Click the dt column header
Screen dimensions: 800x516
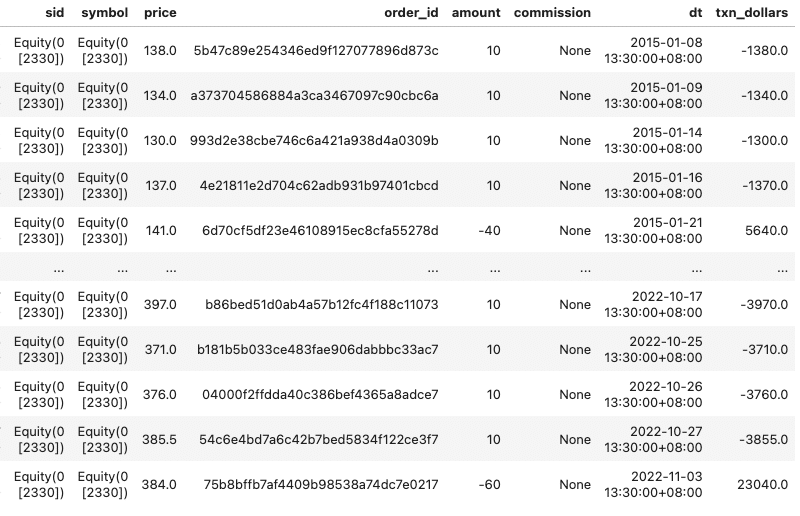coord(695,13)
